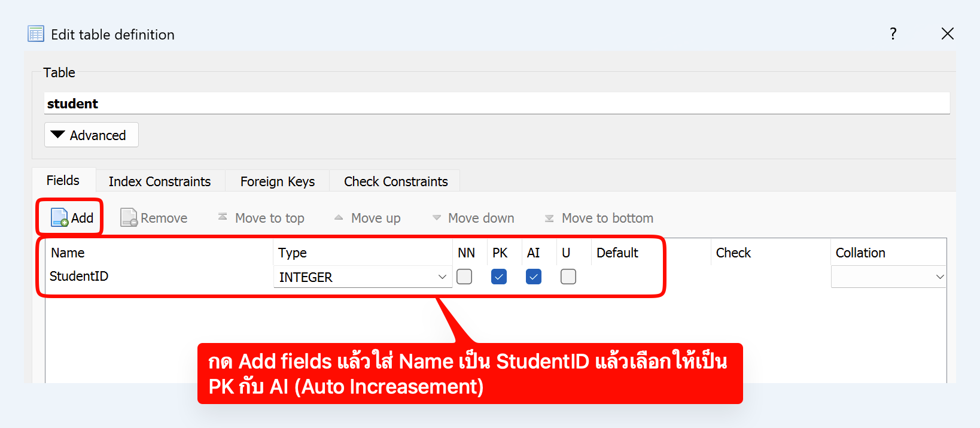The height and width of the screenshot is (428, 980).
Task: Click the Move to top icon
Action: [223, 217]
